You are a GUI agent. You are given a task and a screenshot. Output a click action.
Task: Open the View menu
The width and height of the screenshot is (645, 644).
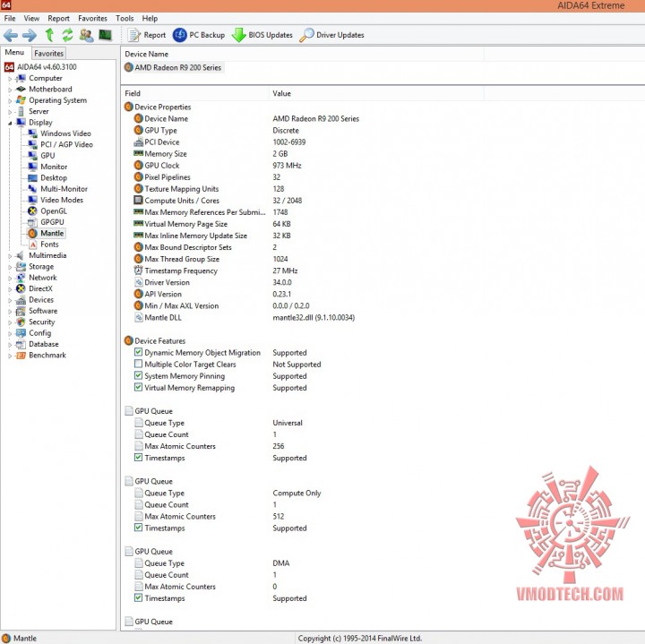pyautogui.click(x=31, y=18)
